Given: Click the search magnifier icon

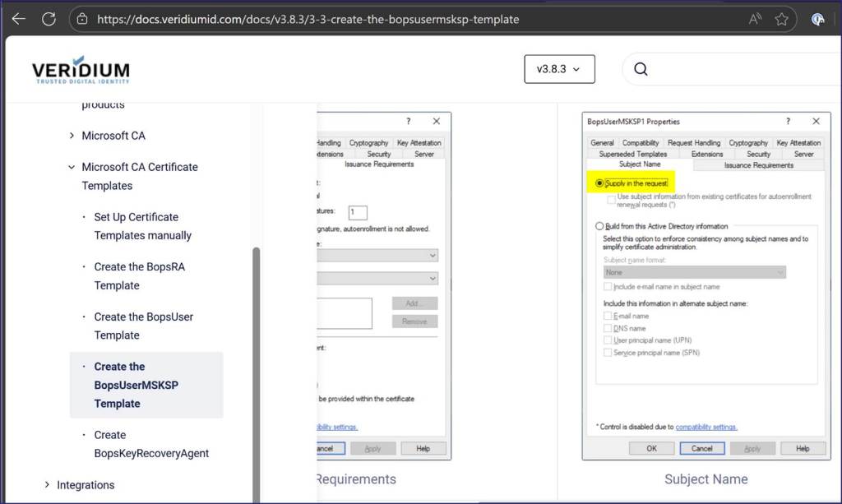Looking at the screenshot, I should (x=641, y=69).
